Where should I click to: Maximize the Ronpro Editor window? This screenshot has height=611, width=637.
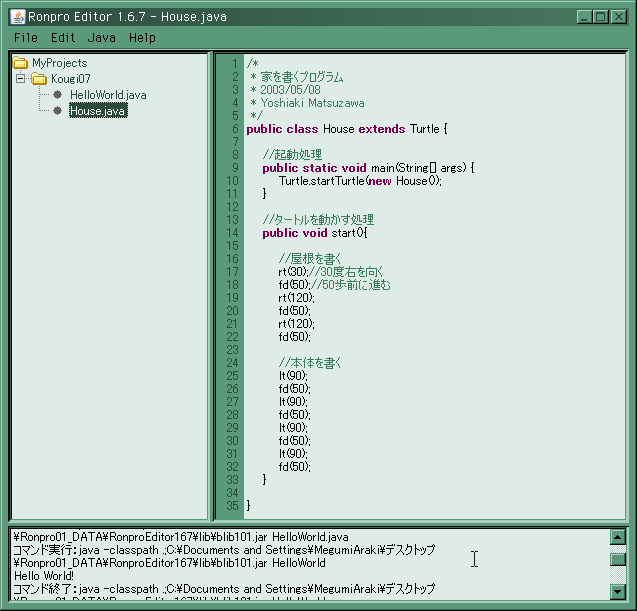(600, 16)
